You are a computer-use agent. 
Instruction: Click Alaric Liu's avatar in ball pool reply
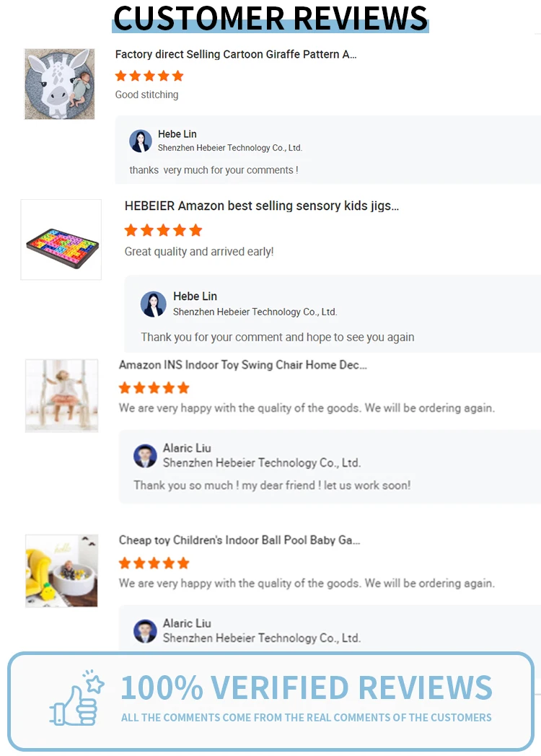145,631
